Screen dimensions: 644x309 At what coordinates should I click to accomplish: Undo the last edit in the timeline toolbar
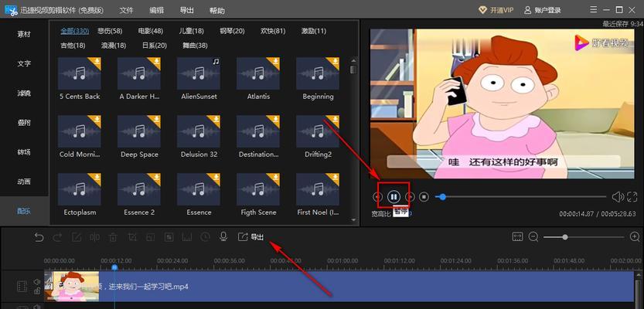(x=39, y=237)
